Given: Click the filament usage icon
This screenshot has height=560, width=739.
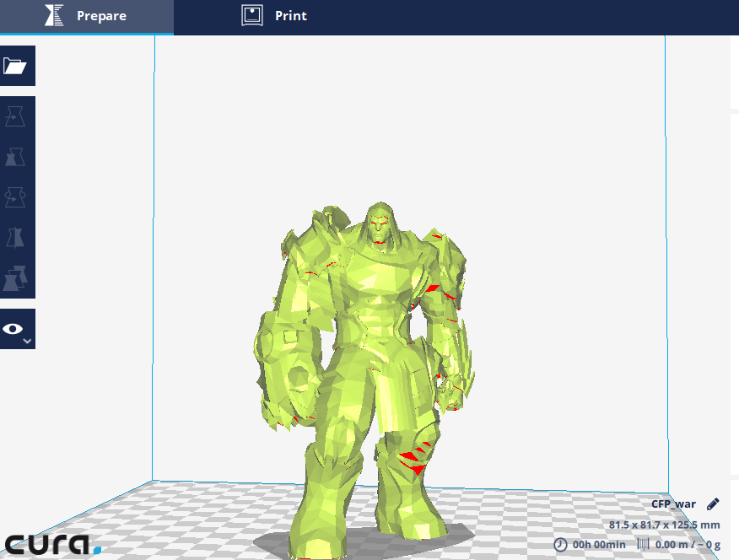Looking at the screenshot, I should tap(644, 545).
